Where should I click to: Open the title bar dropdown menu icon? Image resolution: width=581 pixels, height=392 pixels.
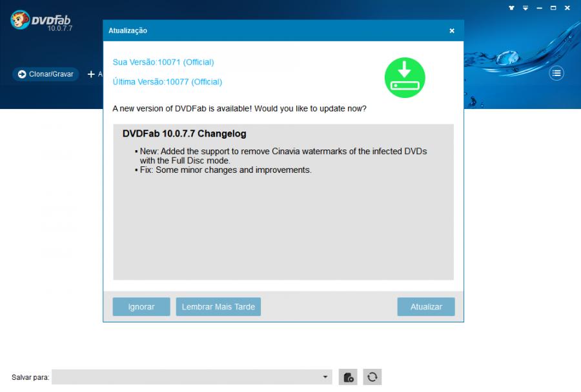pyautogui.click(x=525, y=8)
